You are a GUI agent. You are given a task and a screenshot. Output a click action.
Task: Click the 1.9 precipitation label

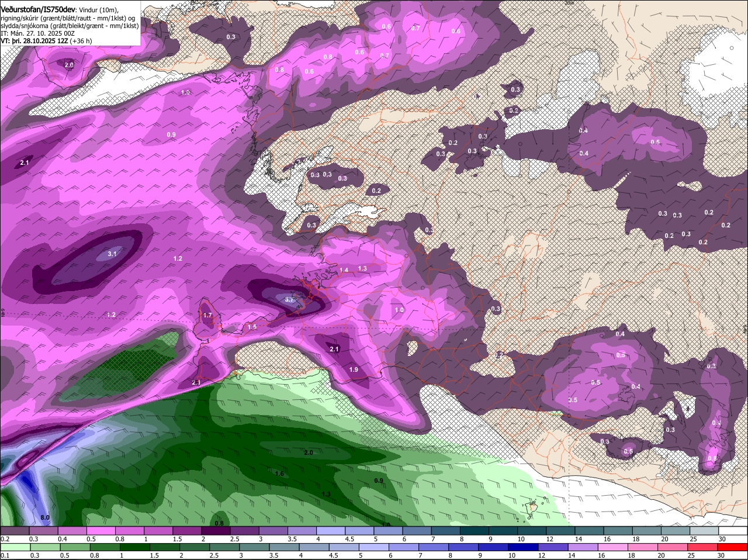[354, 369]
